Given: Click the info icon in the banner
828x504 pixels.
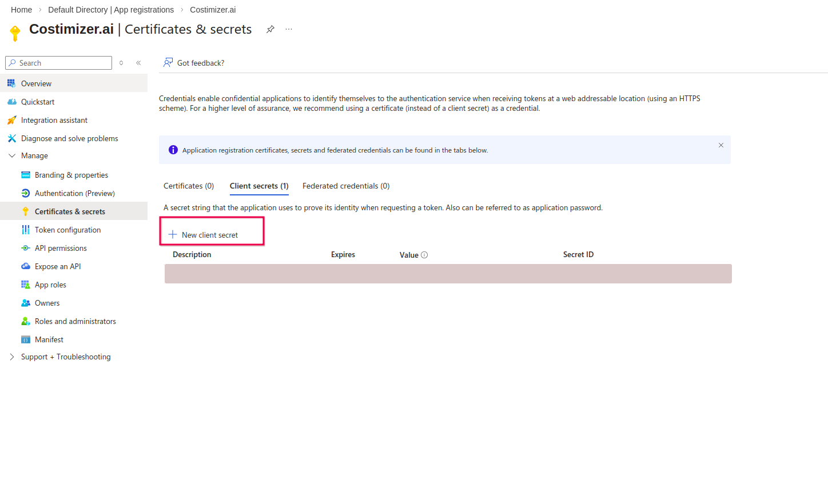Looking at the screenshot, I should [173, 150].
